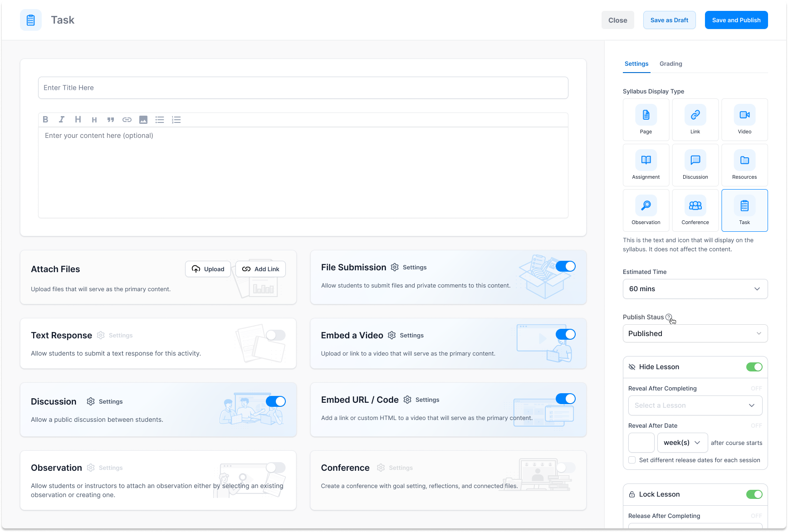Screen dimensions: 788x532
Task: Switch to the Grading tab
Action: click(x=671, y=64)
